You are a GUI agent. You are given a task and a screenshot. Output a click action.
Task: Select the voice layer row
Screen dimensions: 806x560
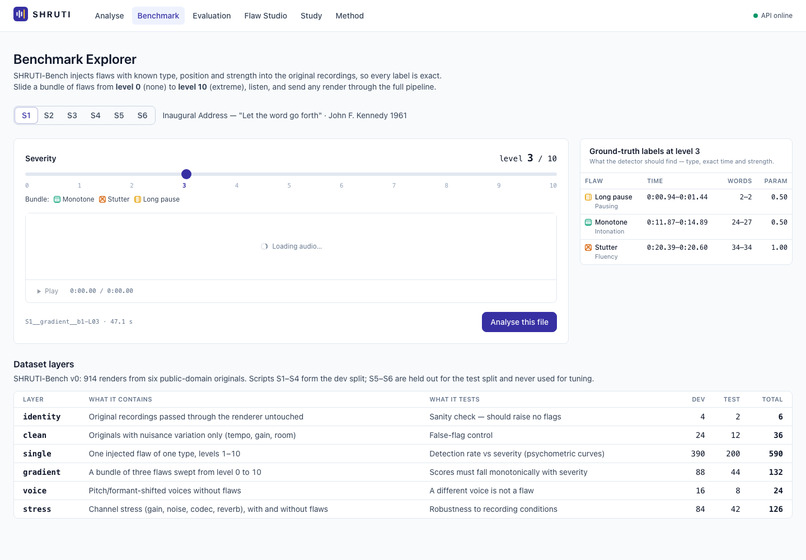click(402, 491)
